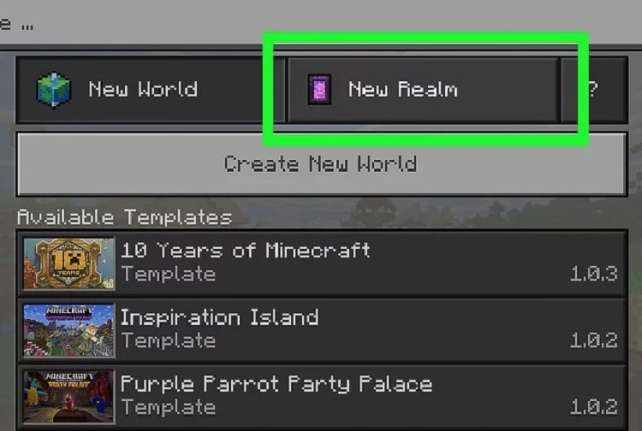Viewport: 642px width, 431px height.
Task: Select the Inspiration Island thumbnail image
Action: [x=69, y=330]
